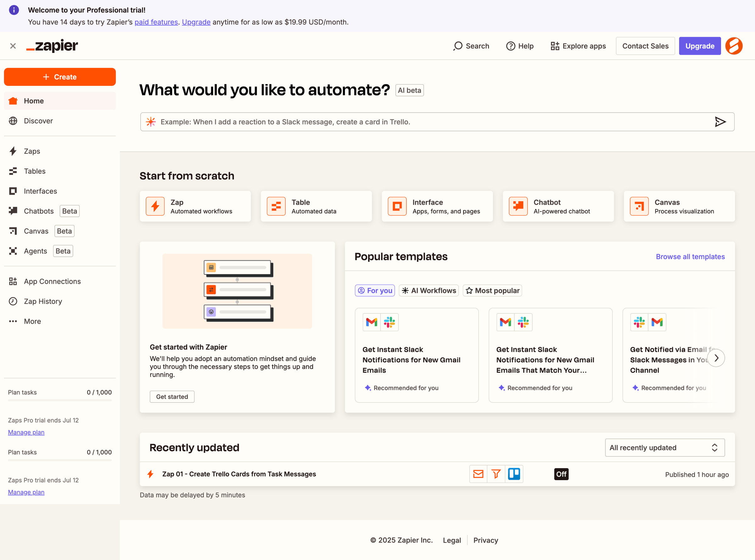The width and height of the screenshot is (755, 560).
Task: Click the send arrow icon in the prompt box
Action: (720, 122)
